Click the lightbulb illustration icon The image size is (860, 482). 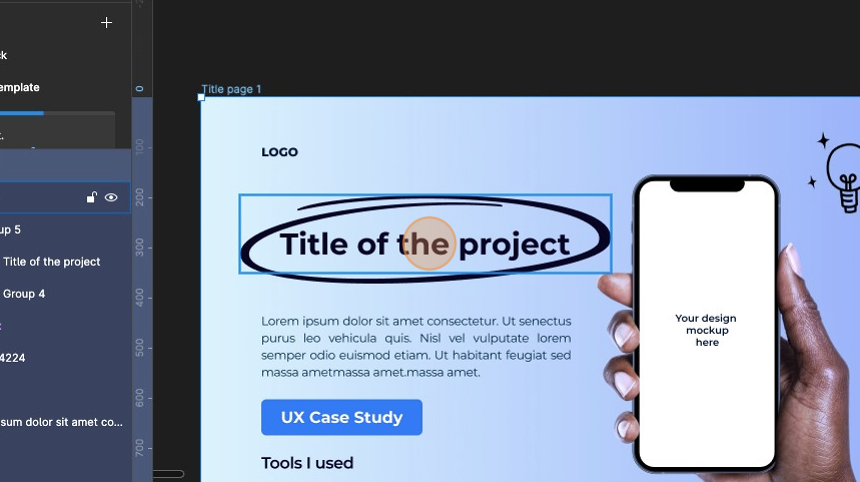point(845,178)
